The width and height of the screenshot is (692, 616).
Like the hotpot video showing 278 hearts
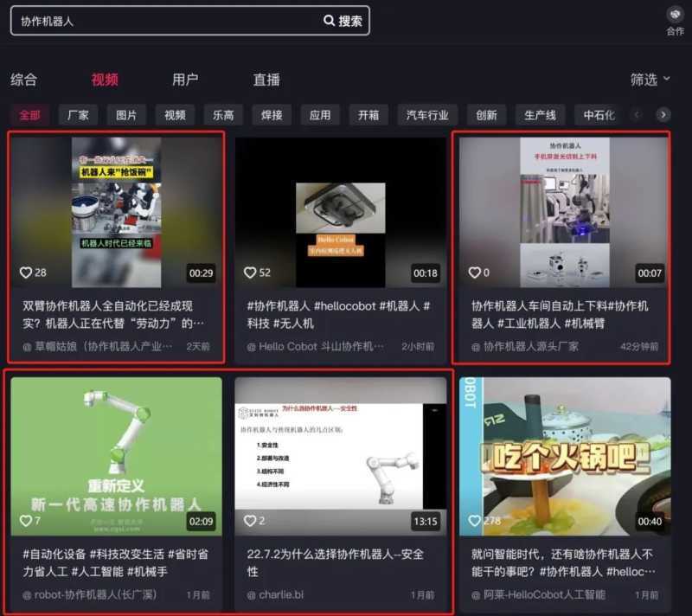coord(474,522)
